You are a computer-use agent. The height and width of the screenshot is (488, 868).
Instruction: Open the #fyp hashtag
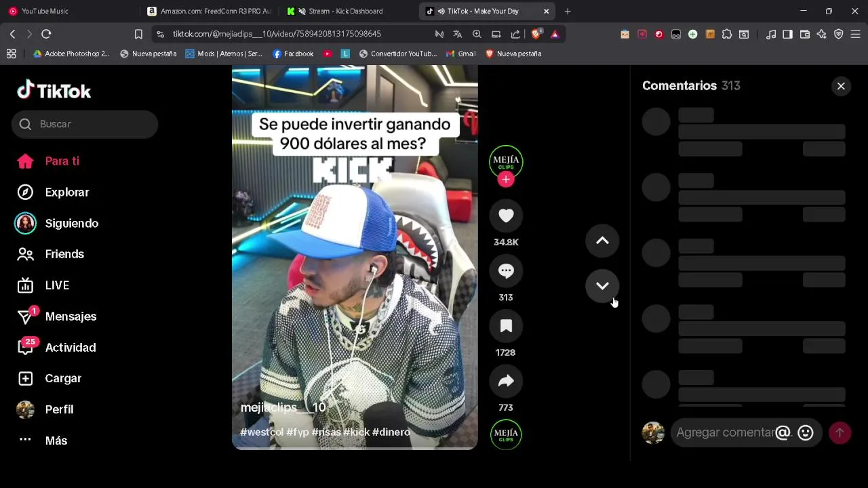tap(298, 432)
